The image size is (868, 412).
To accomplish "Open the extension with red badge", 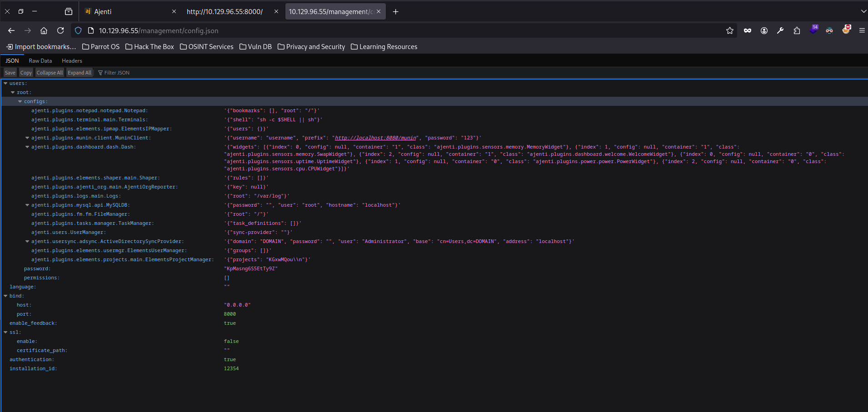I will pyautogui.click(x=846, y=30).
